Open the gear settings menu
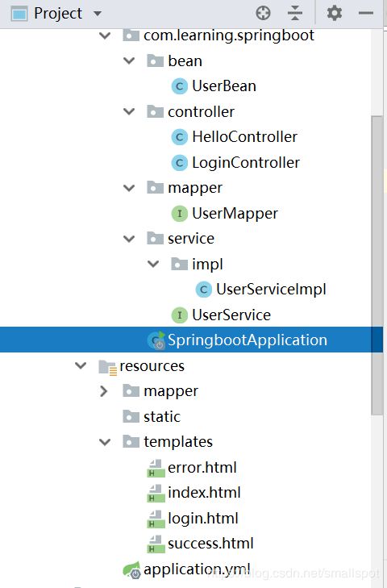 334,13
